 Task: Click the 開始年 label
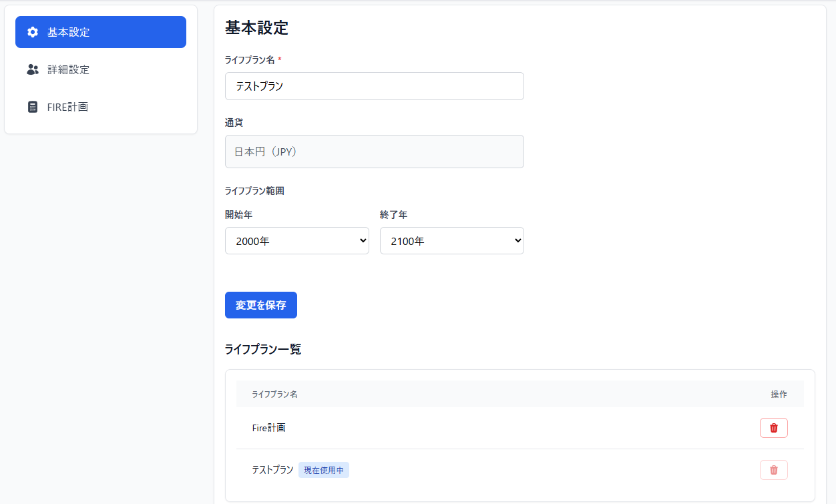pyautogui.click(x=239, y=215)
